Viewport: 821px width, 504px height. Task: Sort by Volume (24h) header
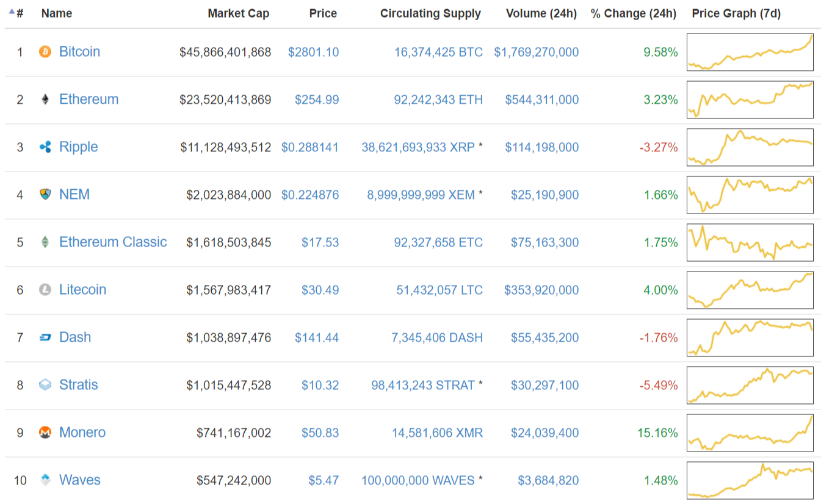(x=541, y=13)
